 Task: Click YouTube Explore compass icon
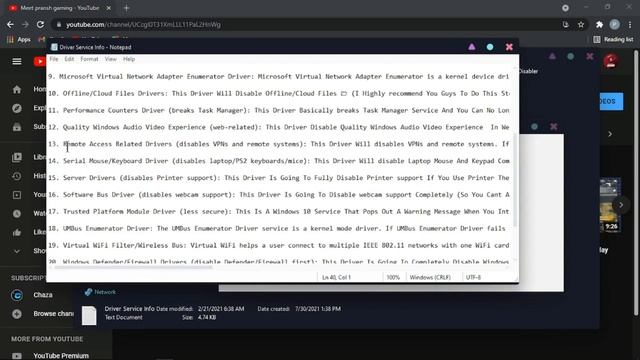17,108
